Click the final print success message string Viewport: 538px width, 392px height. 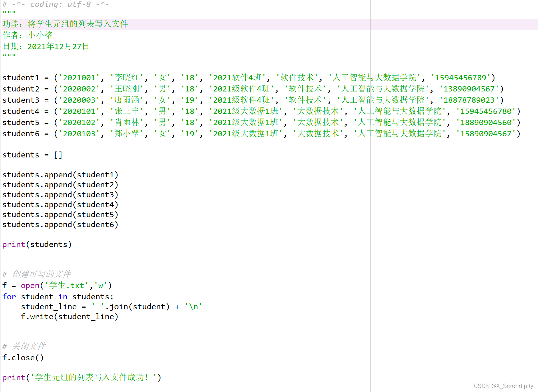tap(93, 377)
